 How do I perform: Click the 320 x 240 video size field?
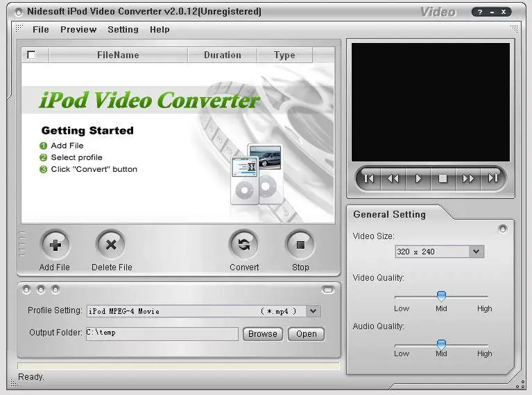pyautogui.click(x=439, y=252)
